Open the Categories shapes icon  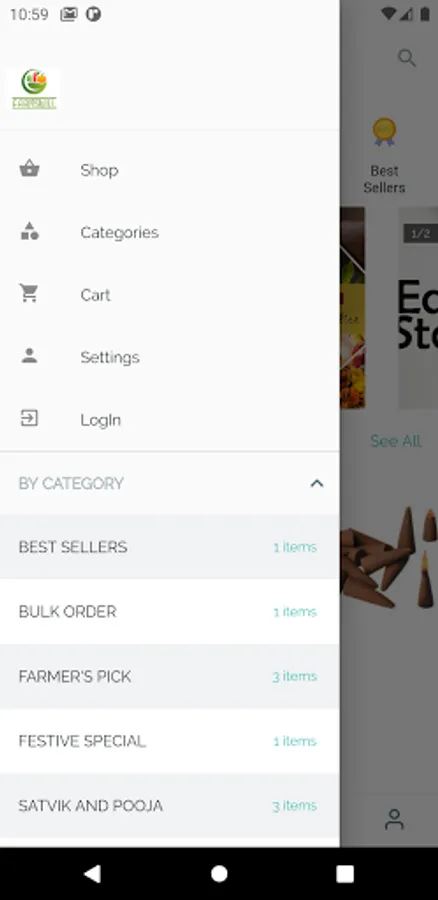[x=29, y=231]
